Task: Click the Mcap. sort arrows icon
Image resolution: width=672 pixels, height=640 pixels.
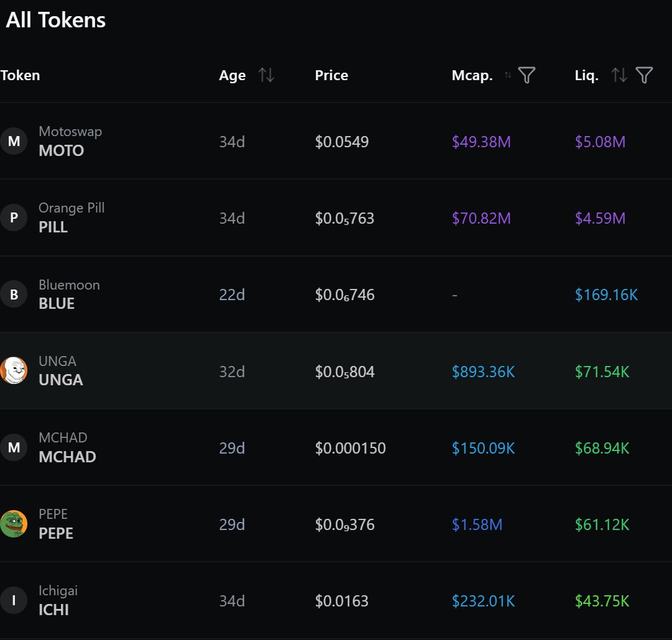Action: (508, 75)
